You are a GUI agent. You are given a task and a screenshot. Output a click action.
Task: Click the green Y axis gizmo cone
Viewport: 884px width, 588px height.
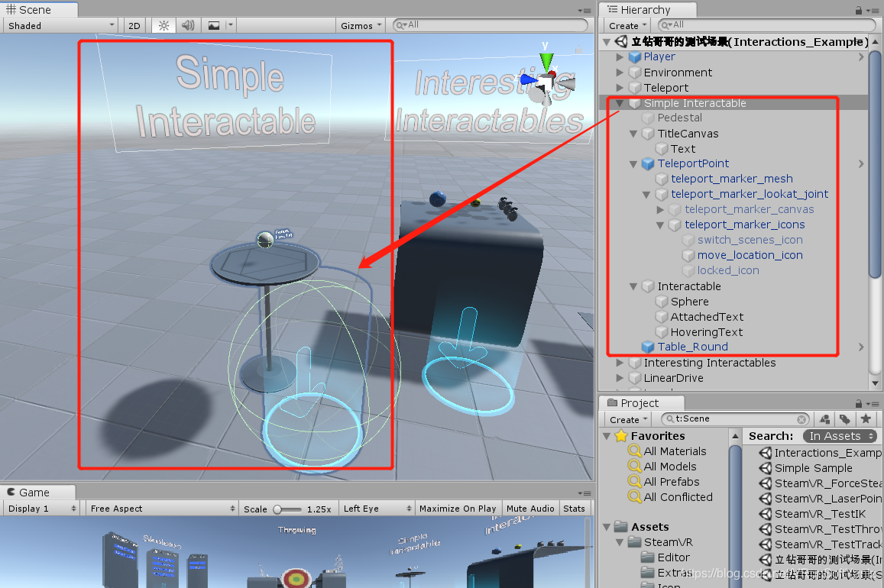point(546,61)
